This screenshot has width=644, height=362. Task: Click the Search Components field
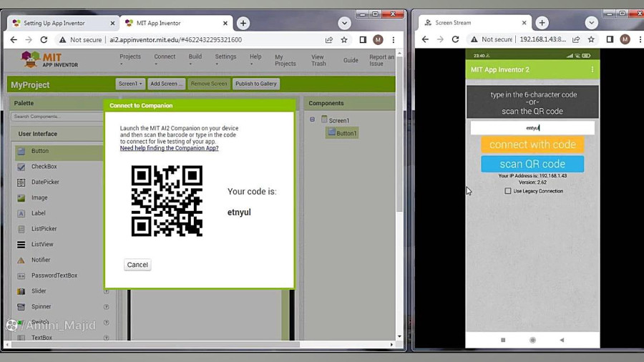click(57, 117)
